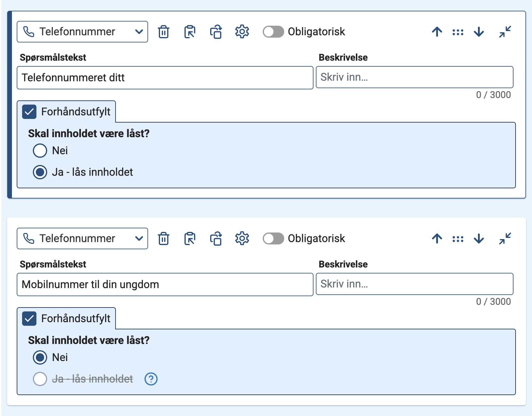Toggle Obligatorisk switch for 'Telefonnummeret ditt'
The height and width of the screenshot is (416, 532).
(273, 32)
